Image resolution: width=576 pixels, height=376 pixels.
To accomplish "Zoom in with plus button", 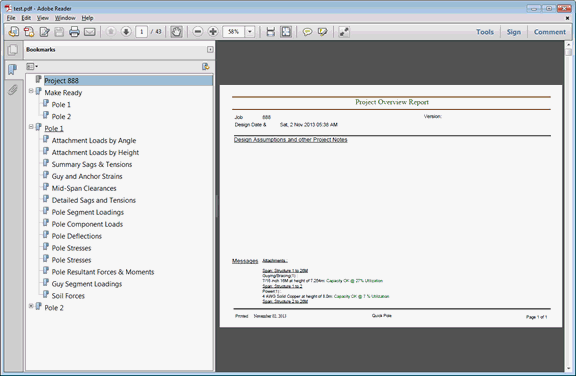I will [x=213, y=32].
